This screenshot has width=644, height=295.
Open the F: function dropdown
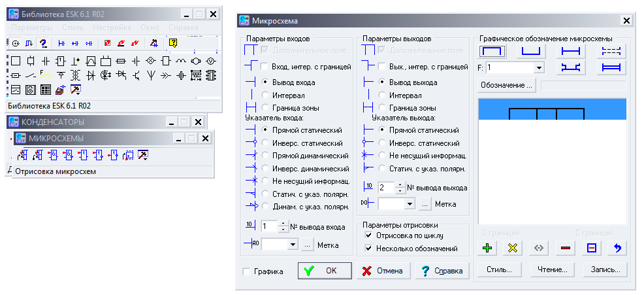[539, 67]
